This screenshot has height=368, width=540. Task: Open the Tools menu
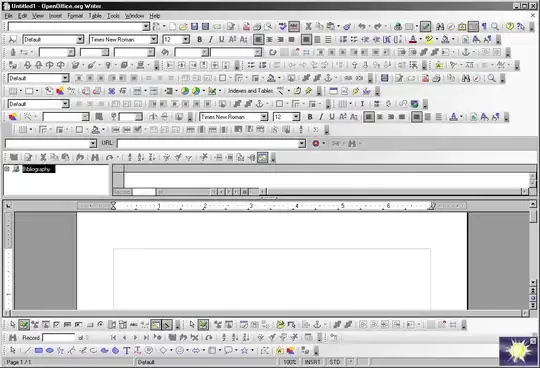coord(113,16)
